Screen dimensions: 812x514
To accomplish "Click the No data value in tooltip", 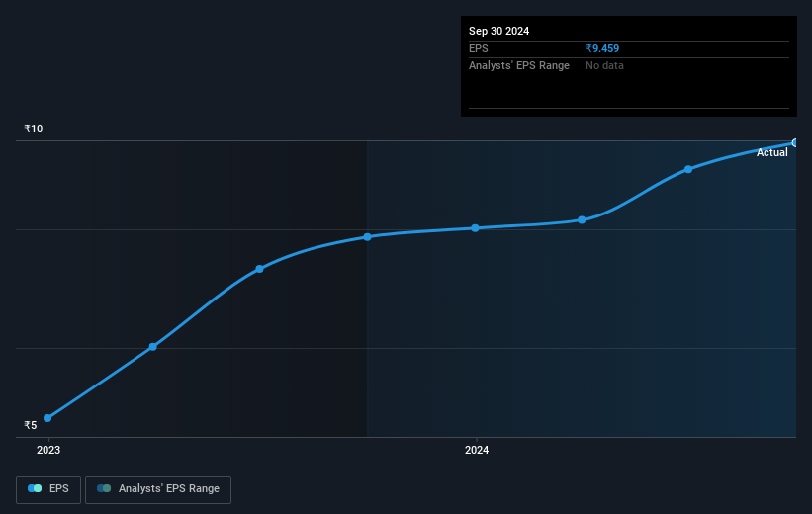I will [604, 66].
